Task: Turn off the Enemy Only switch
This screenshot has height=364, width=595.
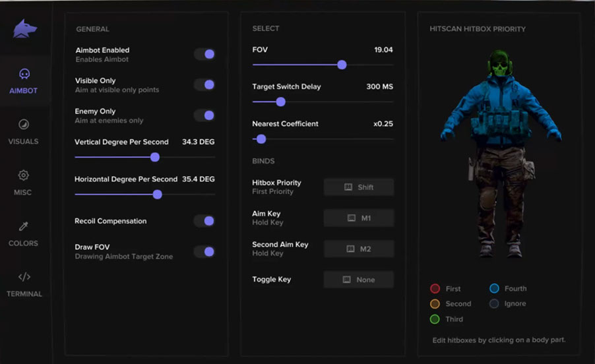Action: [205, 115]
